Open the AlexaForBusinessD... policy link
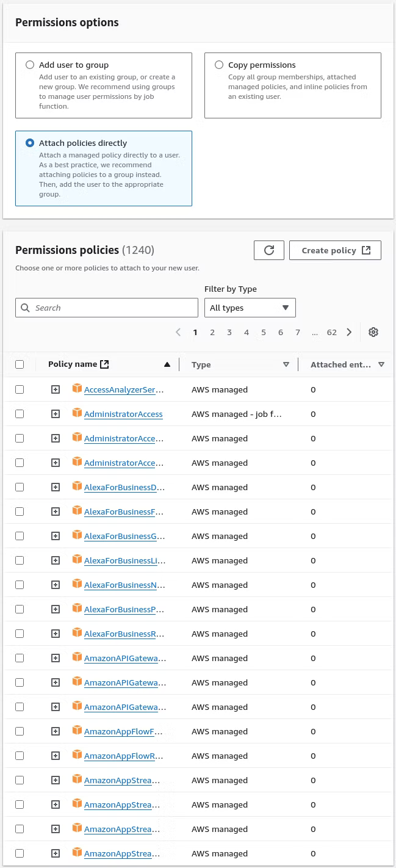Screen dimensions: 396x868 tap(124, 487)
